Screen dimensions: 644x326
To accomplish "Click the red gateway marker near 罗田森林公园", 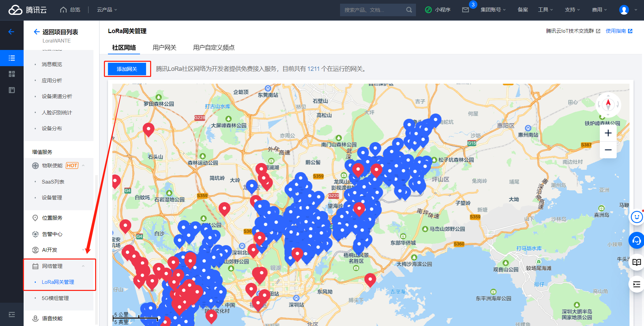I will point(148,129).
